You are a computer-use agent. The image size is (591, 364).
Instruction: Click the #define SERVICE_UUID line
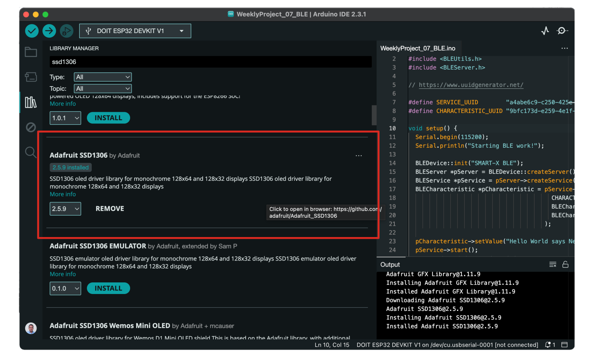[491, 102]
